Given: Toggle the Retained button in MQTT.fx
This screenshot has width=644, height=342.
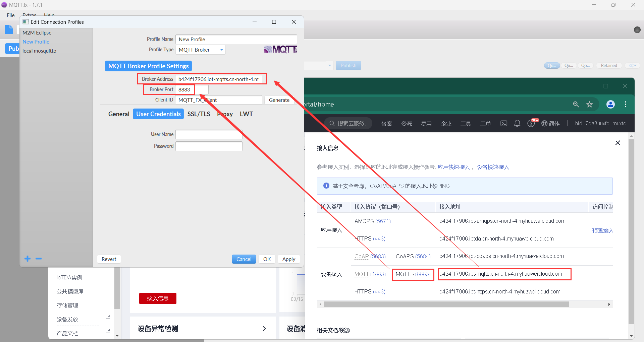Looking at the screenshot, I should pyautogui.click(x=609, y=66).
